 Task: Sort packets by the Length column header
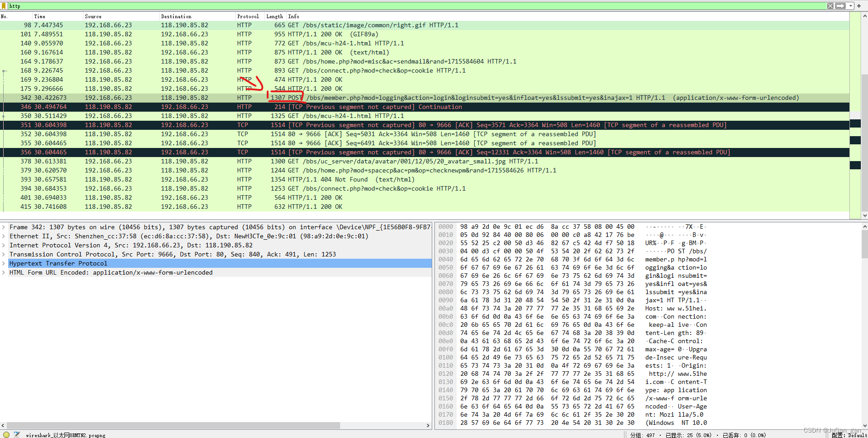pyautogui.click(x=274, y=16)
